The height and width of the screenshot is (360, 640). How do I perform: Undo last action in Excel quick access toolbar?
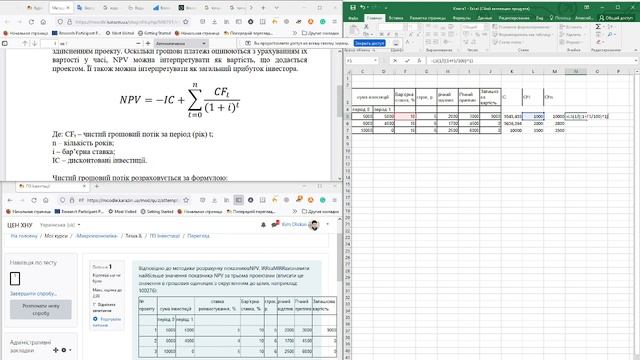click(x=362, y=7)
